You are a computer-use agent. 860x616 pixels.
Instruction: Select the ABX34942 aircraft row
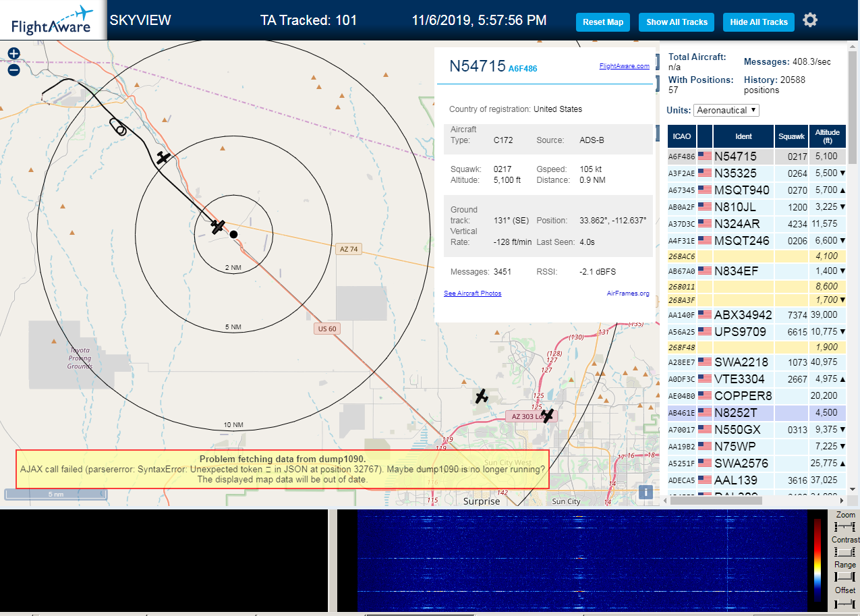[757, 314]
